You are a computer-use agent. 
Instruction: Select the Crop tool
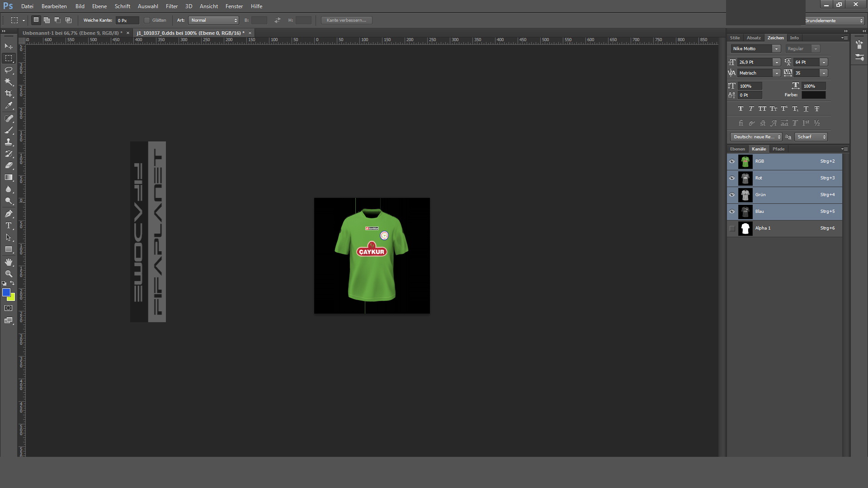9,94
